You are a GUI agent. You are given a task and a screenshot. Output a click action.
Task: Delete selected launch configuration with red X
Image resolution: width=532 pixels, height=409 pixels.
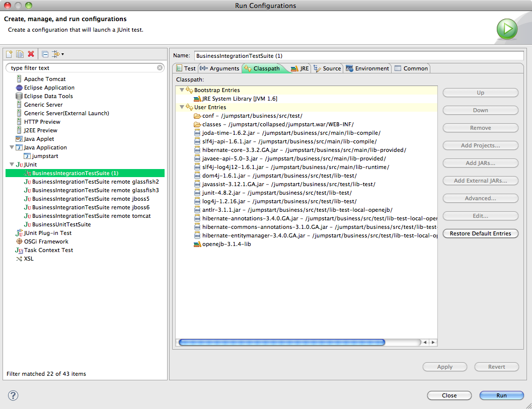(x=31, y=54)
